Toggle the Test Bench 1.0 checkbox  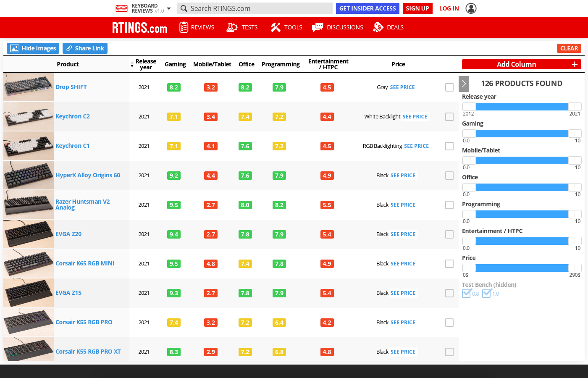[487, 294]
